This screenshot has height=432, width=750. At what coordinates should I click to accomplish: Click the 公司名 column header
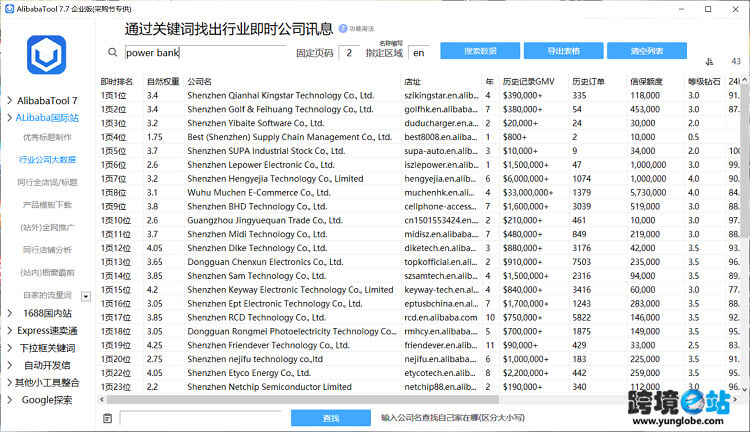click(x=199, y=82)
